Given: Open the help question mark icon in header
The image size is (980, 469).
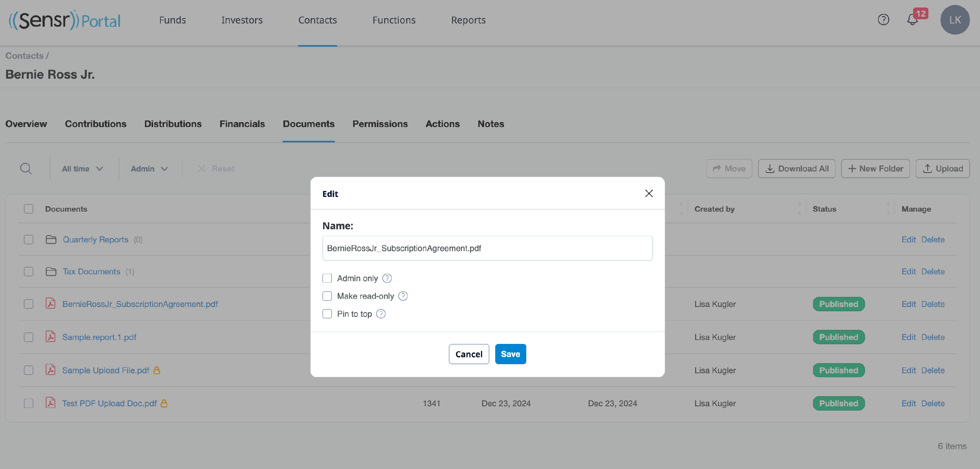Looking at the screenshot, I should click(x=883, y=20).
